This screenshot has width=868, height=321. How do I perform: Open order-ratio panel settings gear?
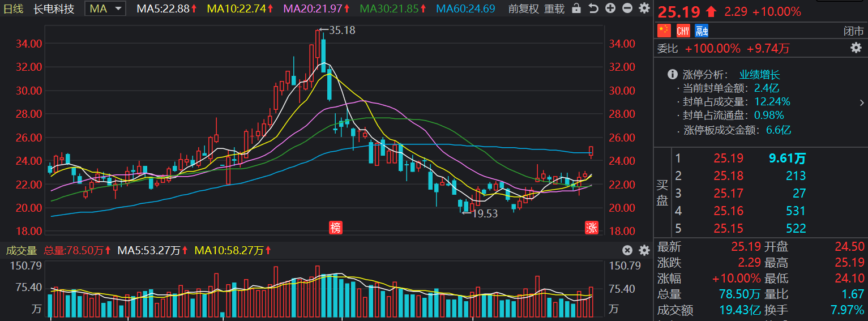coord(856,48)
